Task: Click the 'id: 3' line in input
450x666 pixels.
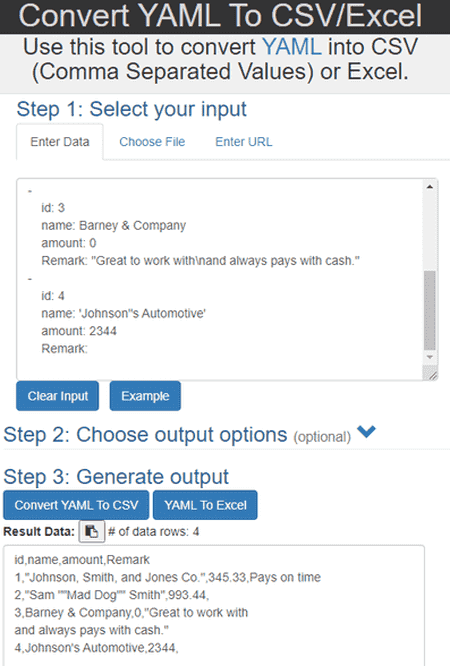Action: point(53,208)
